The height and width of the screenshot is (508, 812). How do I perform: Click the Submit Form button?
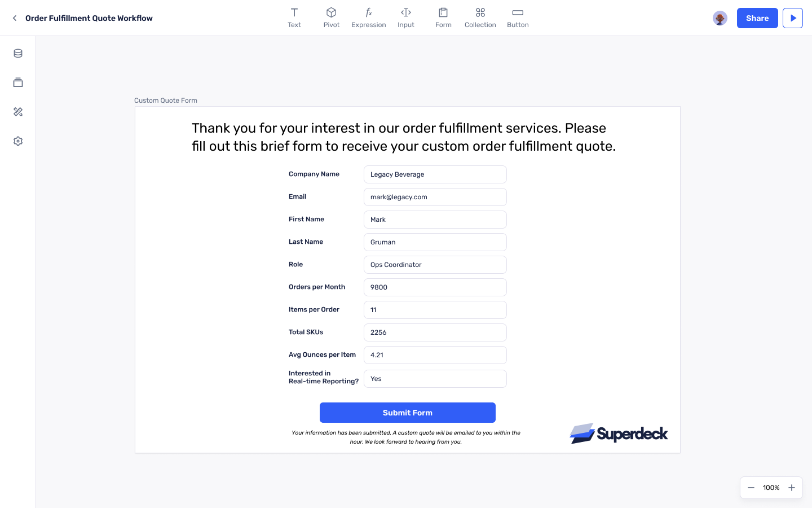pyautogui.click(x=408, y=413)
